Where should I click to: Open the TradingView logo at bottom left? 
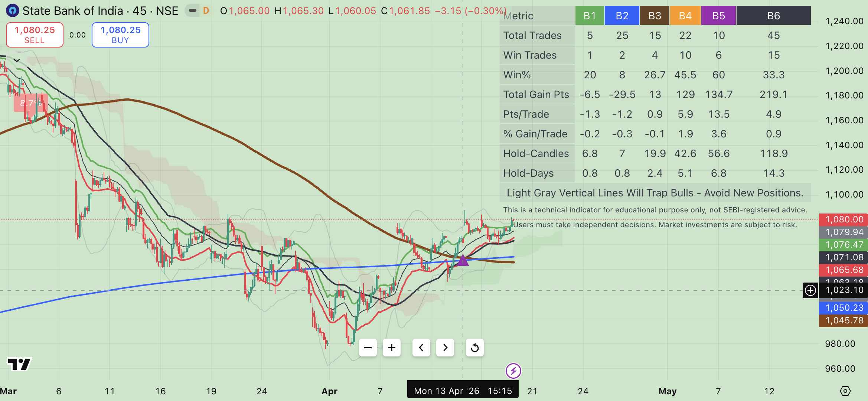coord(19,364)
